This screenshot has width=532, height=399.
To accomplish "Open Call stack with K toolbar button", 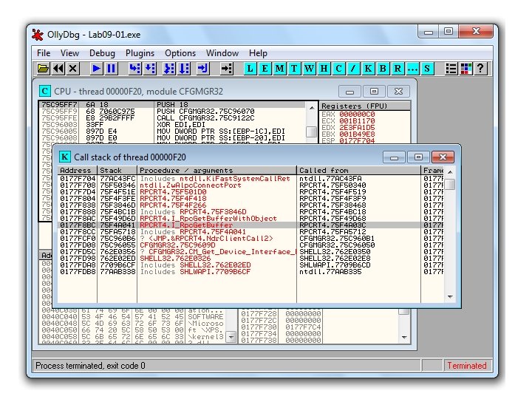I will point(368,69).
